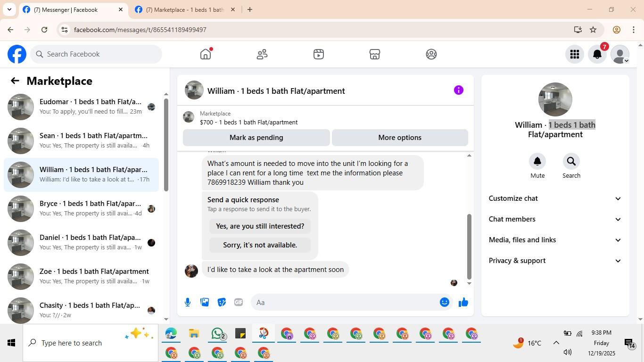Viewport: 644px width, 362px height.
Task: Open Chasity's conversation in the list
Action: (x=81, y=310)
